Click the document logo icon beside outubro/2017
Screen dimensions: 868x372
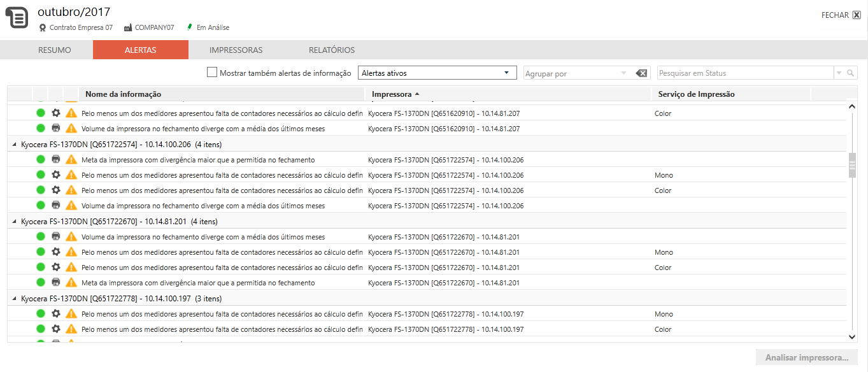(17, 17)
